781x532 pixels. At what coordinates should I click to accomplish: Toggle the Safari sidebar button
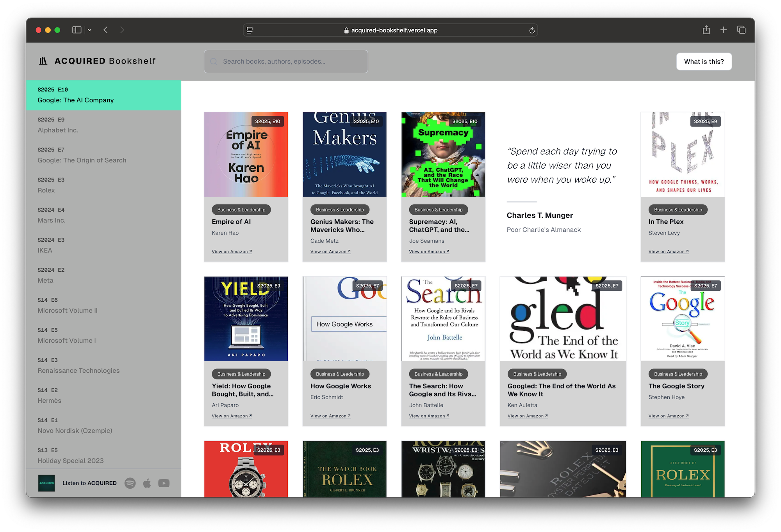coord(77,30)
